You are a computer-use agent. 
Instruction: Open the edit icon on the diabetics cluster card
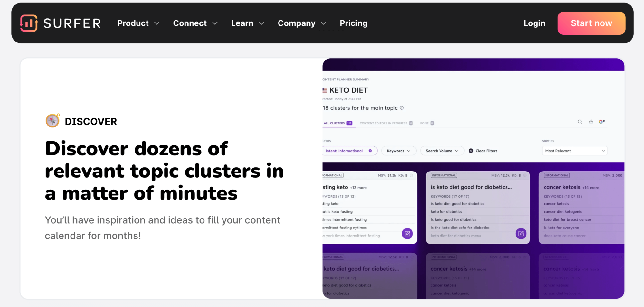(x=521, y=234)
